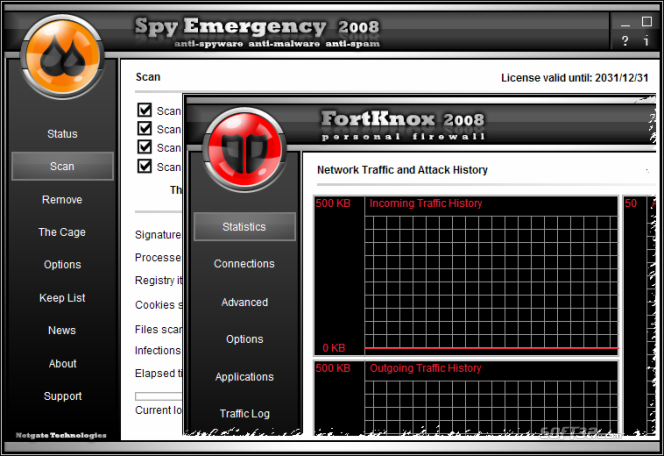The width and height of the screenshot is (664, 456).
Task: Click the FortKnox red shield logo
Action: pyautogui.click(x=245, y=149)
